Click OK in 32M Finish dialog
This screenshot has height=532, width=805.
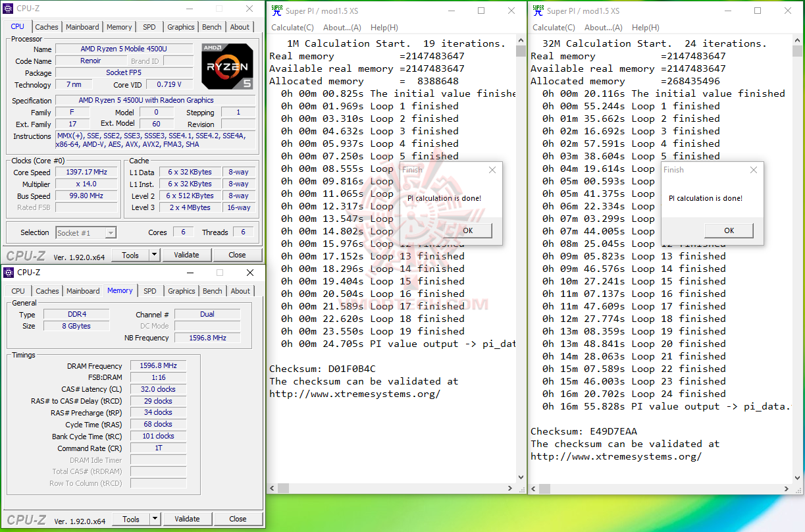(x=729, y=230)
